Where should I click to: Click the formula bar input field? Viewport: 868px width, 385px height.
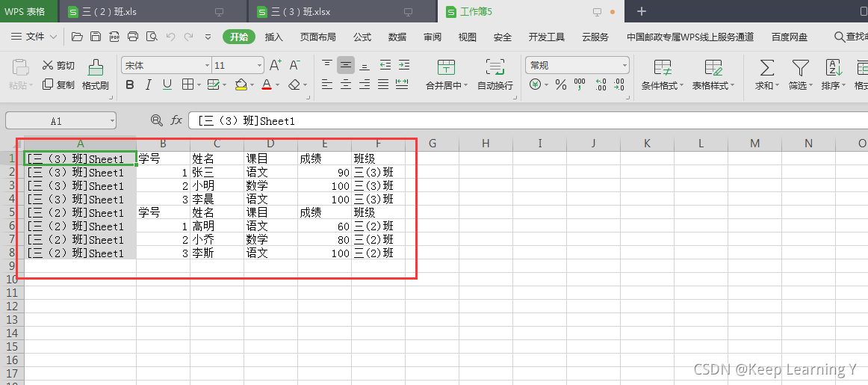point(527,121)
